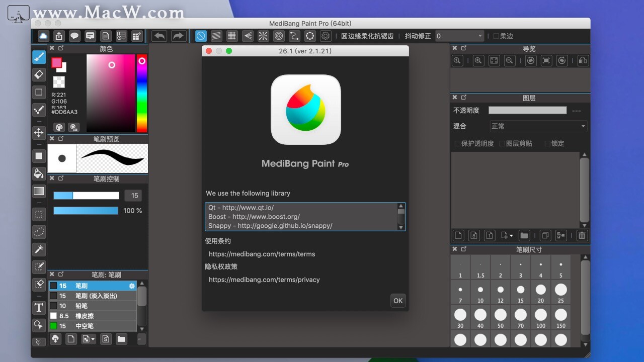
Task: Enable the parallel lines snap
Action: coord(216,36)
